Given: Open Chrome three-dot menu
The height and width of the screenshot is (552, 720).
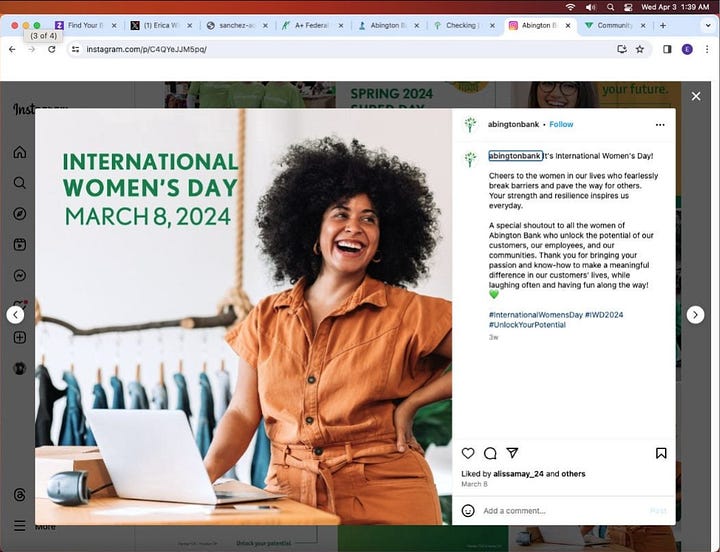Looking at the screenshot, I should click(707, 49).
